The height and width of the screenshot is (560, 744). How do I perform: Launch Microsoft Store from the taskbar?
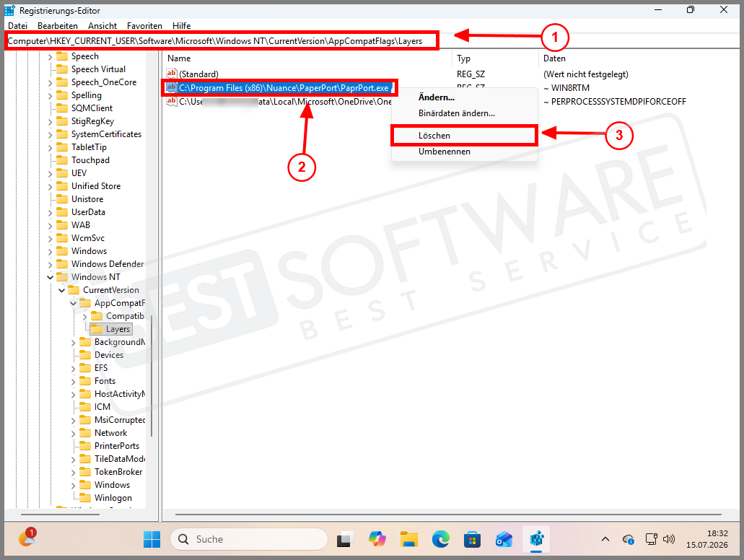click(x=472, y=540)
